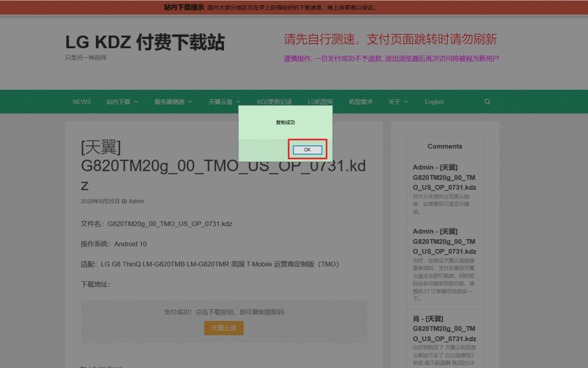Open the NEWS menu item

click(82, 102)
